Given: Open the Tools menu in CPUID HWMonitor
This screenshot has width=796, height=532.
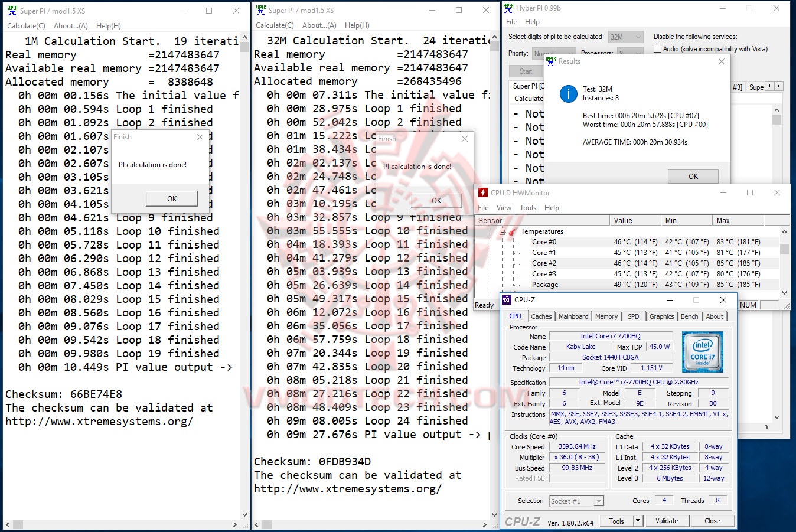Looking at the screenshot, I should pos(528,208).
